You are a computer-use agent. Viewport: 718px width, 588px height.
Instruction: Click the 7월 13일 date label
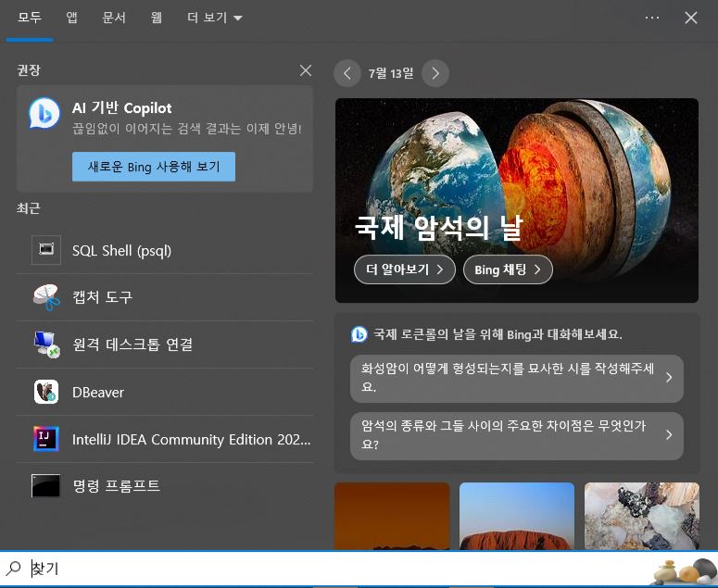tap(391, 73)
